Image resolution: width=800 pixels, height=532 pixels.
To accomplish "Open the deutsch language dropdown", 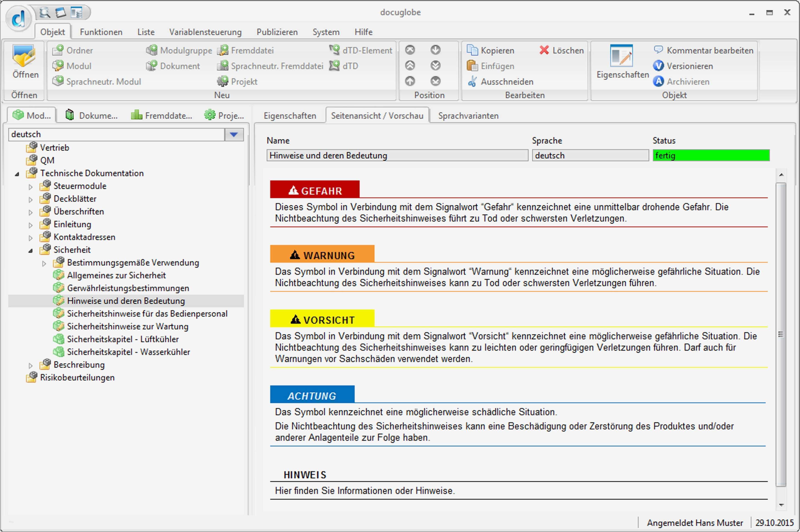I will [x=233, y=134].
